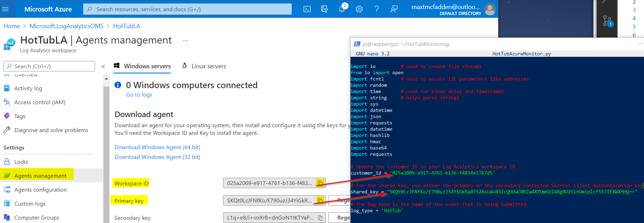Click the customer_id line in nano

click(x=423, y=173)
